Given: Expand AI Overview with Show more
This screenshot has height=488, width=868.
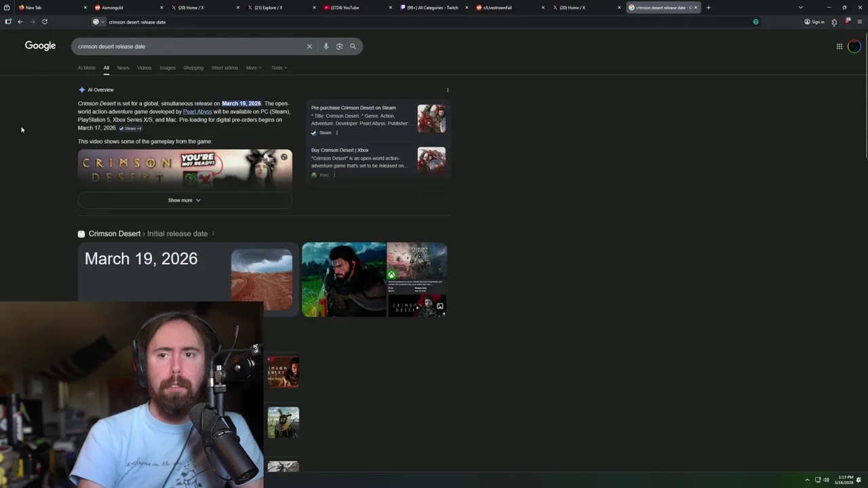Looking at the screenshot, I should [184, 200].
